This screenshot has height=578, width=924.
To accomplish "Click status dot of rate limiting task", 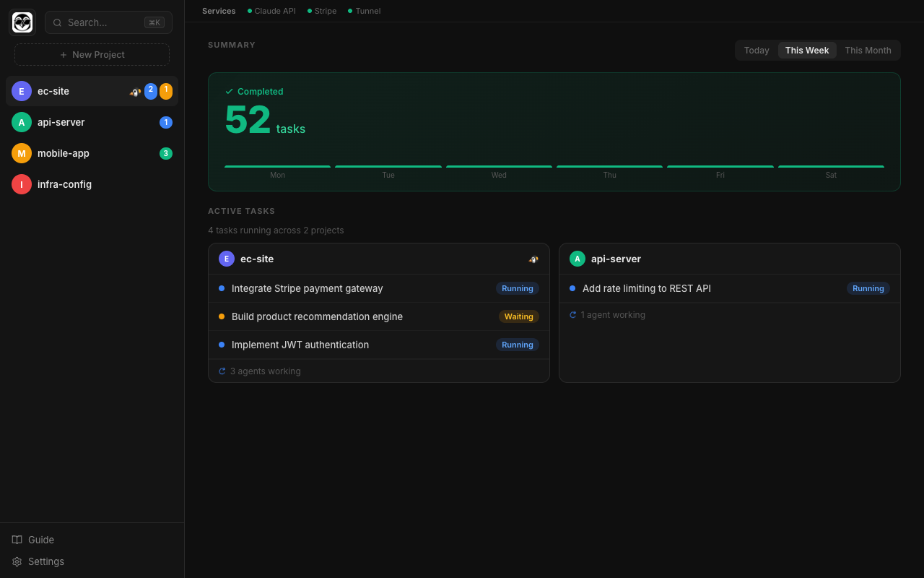I will [572, 288].
